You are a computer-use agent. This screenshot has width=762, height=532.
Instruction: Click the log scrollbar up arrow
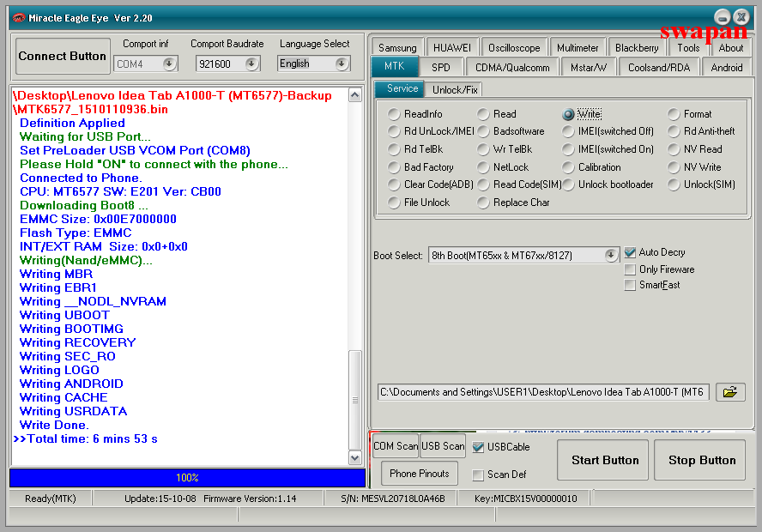coord(355,95)
